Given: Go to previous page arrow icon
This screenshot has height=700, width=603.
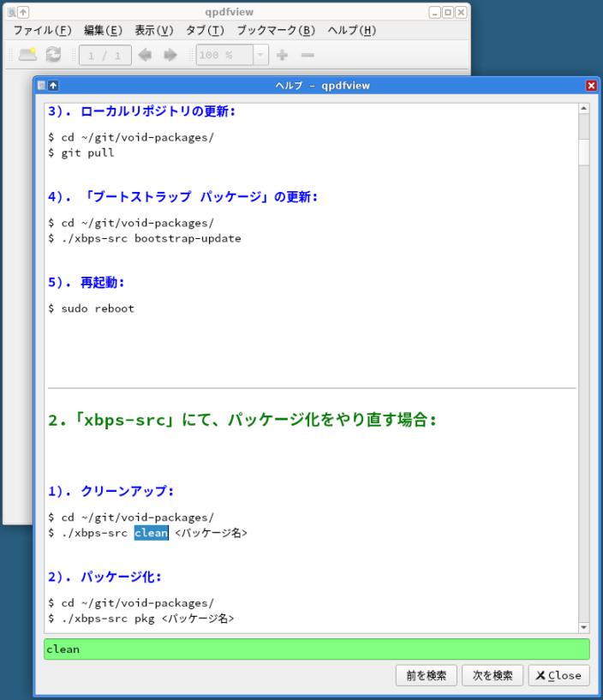Looking at the screenshot, I should coord(145,55).
